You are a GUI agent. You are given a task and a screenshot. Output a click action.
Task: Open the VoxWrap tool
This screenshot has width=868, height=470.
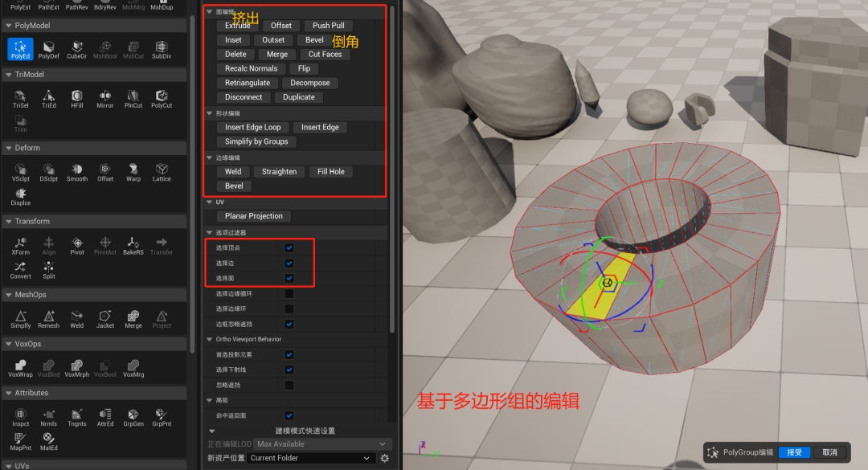(x=20, y=368)
